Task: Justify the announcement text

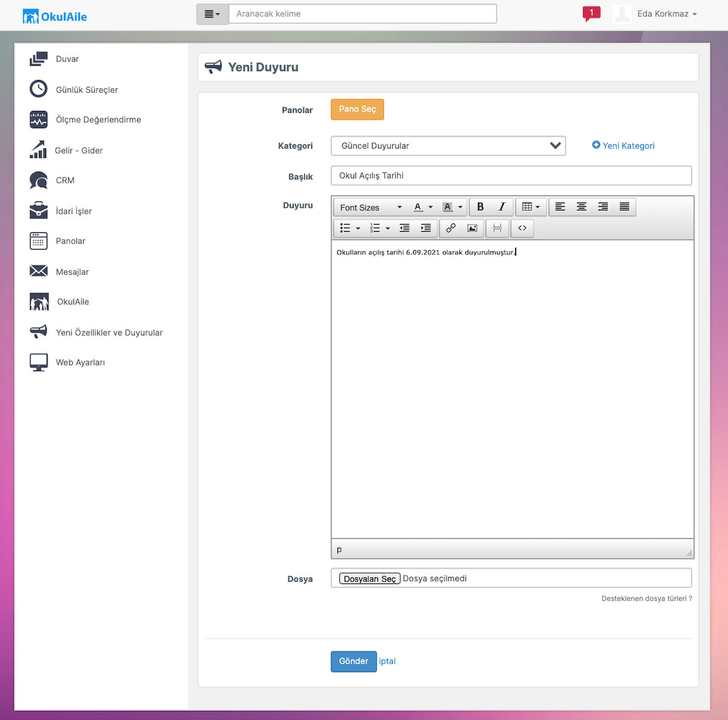Action: 624,207
